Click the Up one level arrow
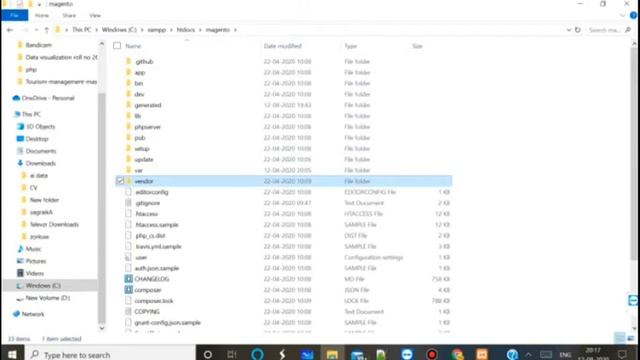Image resolution: width=640 pixels, height=360 pixels. tap(47, 30)
